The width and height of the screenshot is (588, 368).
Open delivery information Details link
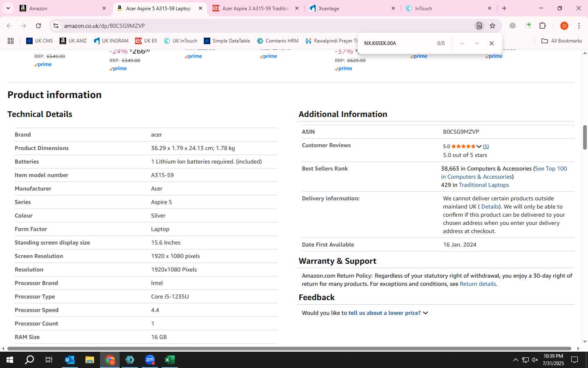click(490, 206)
